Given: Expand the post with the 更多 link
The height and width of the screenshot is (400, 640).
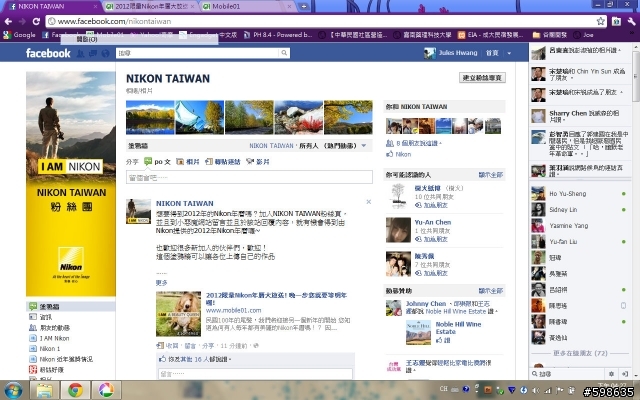Looking at the screenshot, I should coord(161,282).
